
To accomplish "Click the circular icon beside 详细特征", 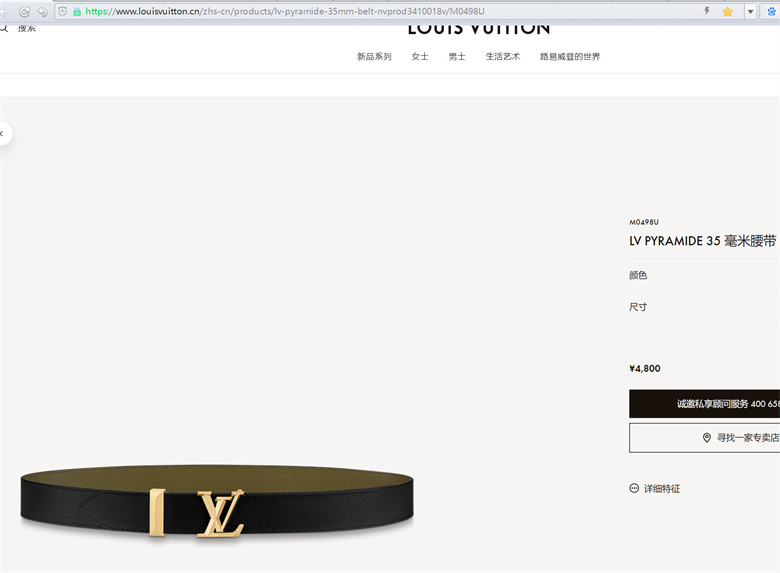I will tap(634, 488).
